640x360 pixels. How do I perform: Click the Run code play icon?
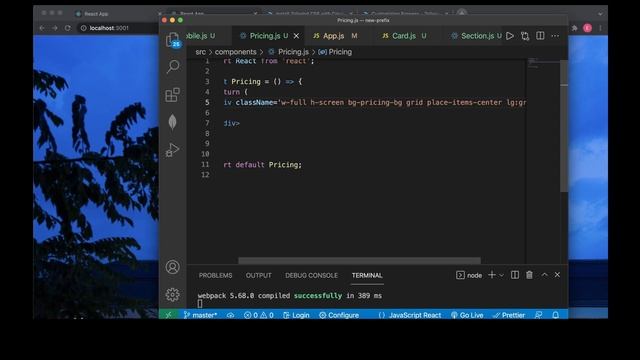[x=510, y=36]
